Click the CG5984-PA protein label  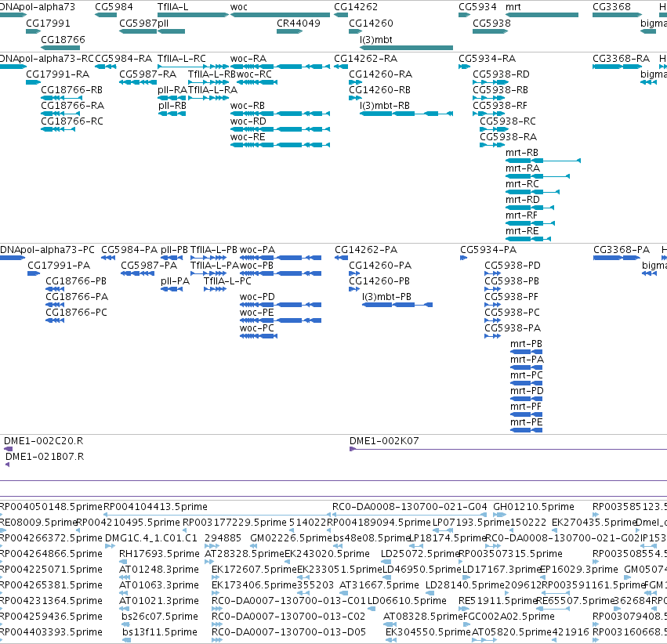click(x=129, y=249)
